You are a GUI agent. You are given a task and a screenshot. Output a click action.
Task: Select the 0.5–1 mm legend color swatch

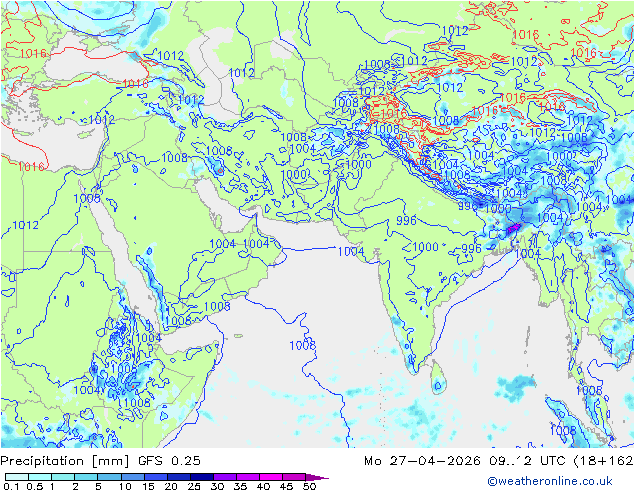[40, 477]
